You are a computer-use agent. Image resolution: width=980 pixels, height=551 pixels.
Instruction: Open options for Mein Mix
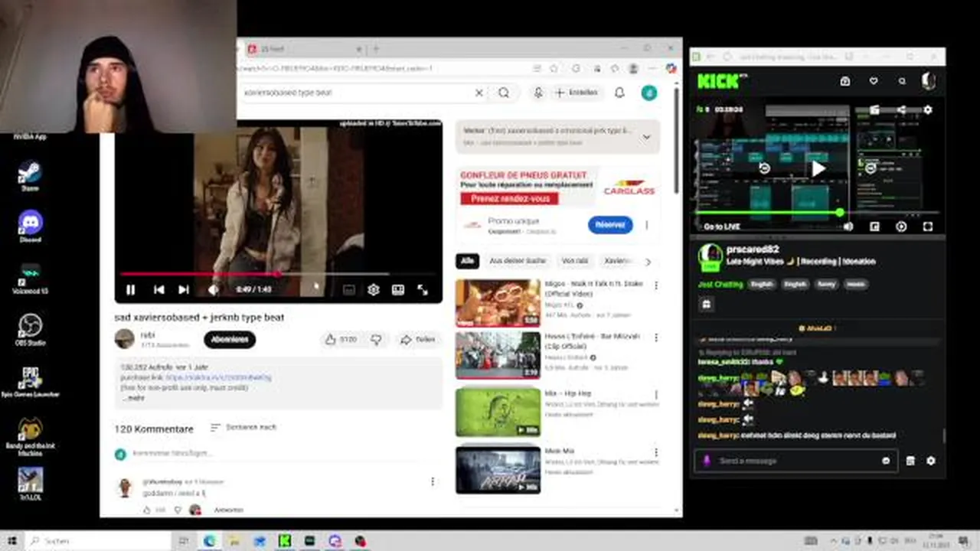(x=655, y=452)
